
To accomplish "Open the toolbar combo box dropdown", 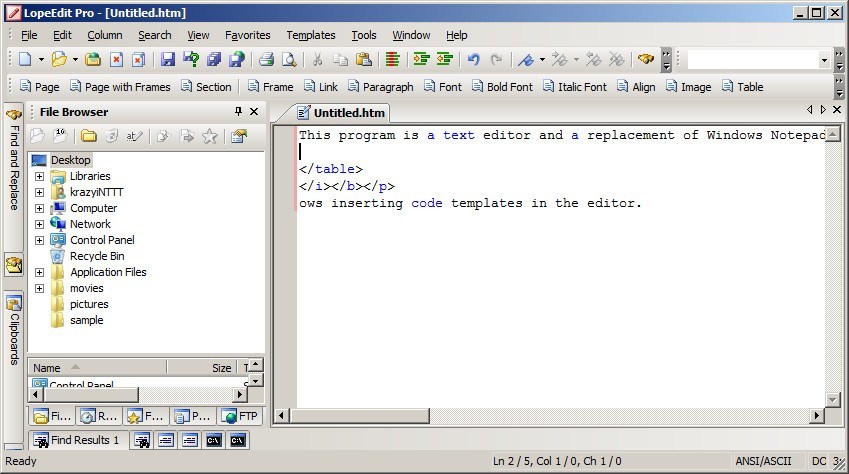I will (824, 60).
